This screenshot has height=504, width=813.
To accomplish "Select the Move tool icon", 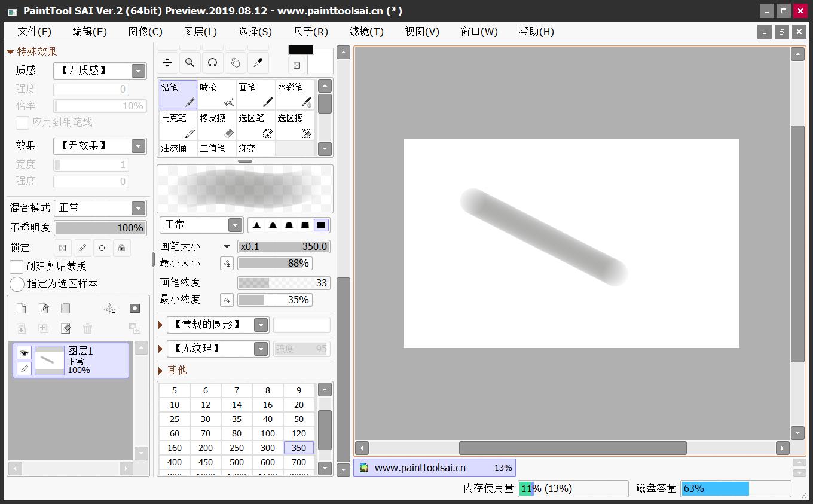I will [x=167, y=62].
